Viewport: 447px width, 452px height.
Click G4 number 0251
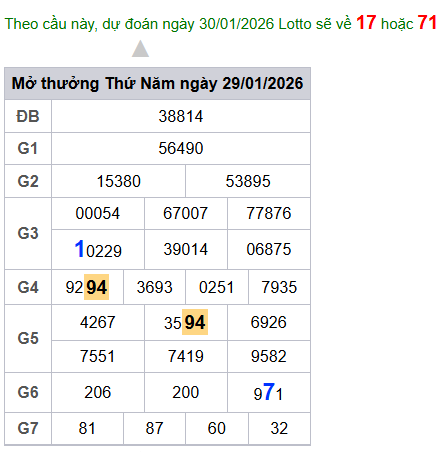[217, 288]
